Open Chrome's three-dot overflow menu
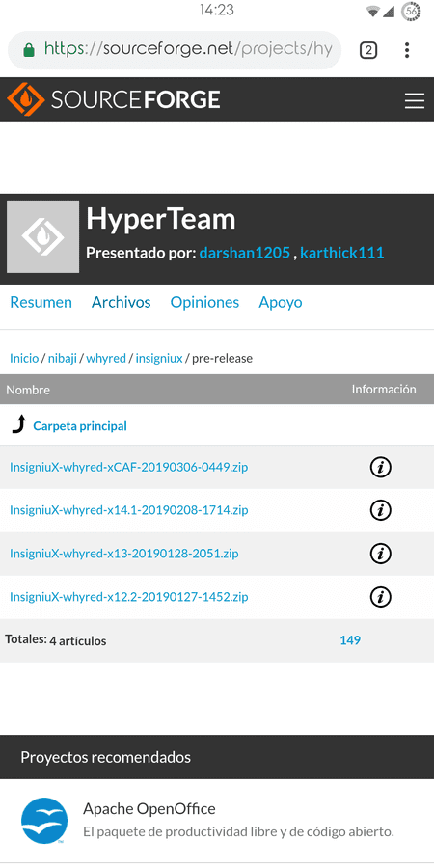This screenshot has width=434, height=868. 407,50
